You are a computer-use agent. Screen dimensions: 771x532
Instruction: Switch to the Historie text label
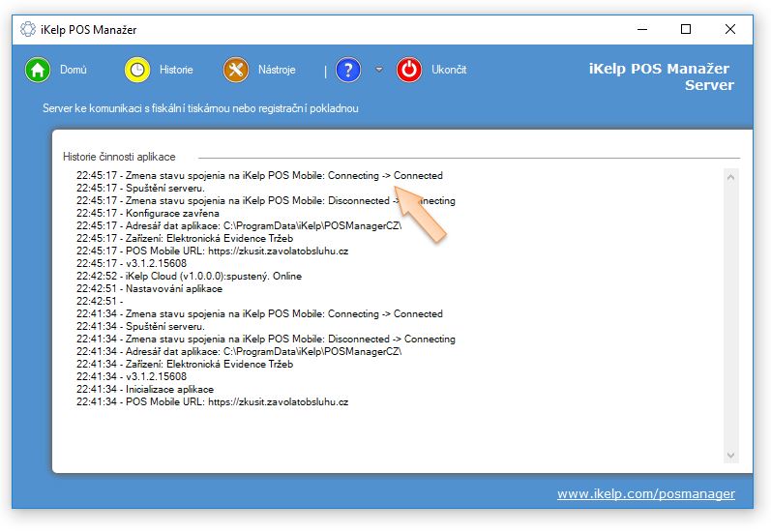pyautogui.click(x=176, y=70)
